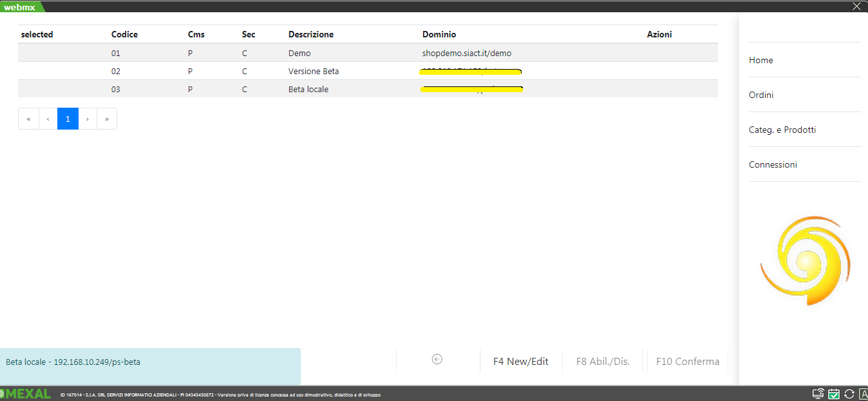Close the webmx window

[856, 6]
